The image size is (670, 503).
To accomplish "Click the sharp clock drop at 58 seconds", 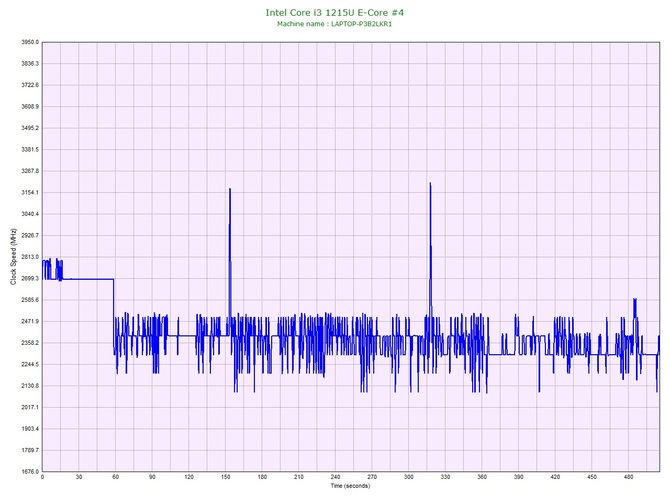I will click(x=114, y=316).
